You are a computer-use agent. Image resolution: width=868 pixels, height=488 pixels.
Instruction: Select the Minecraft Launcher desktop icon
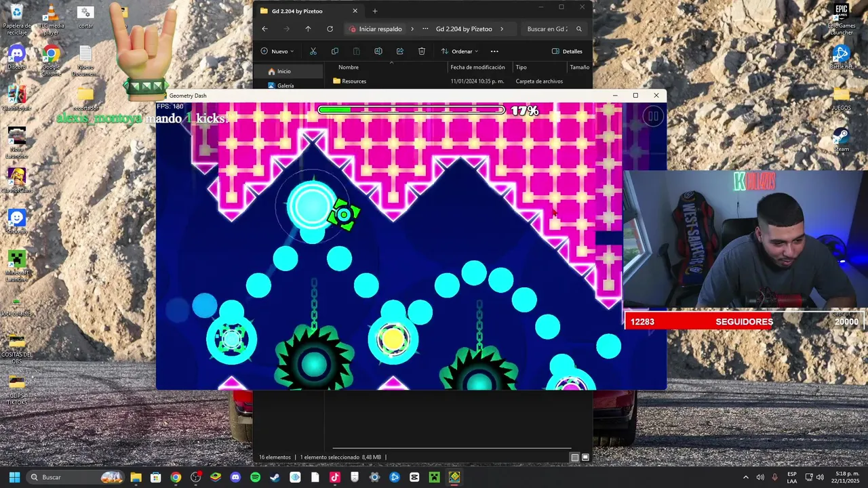[16, 266]
